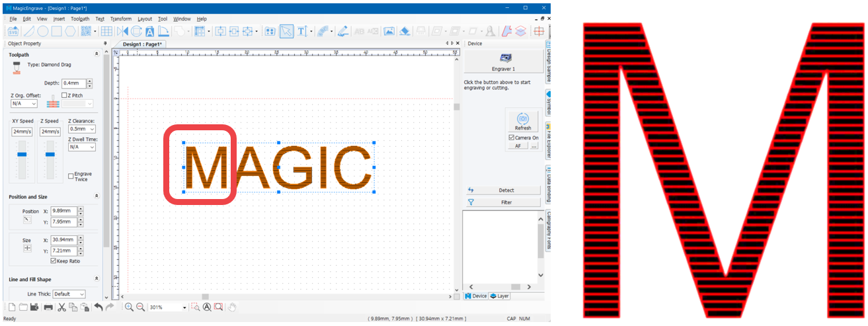This screenshot has height=326, width=868.
Task: Open the File menu
Action: (13, 19)
